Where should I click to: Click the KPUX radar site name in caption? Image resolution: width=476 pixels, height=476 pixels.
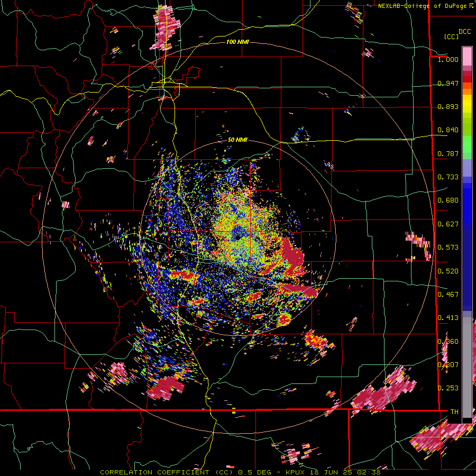point(296,472)
